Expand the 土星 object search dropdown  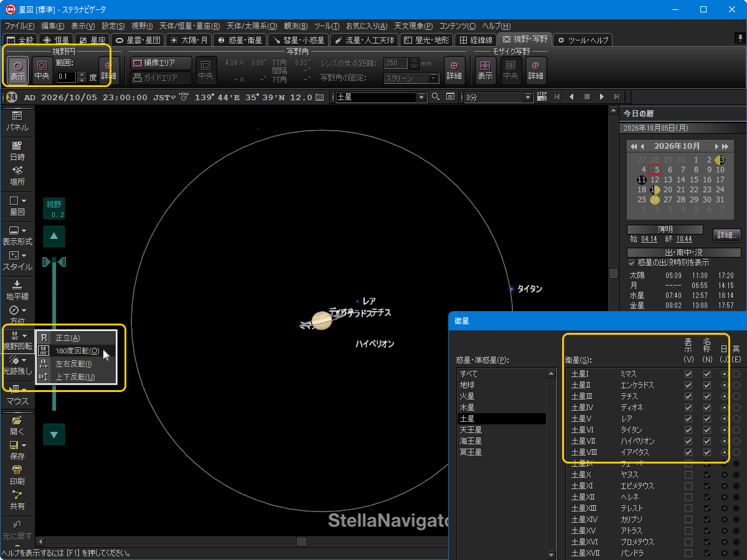click(x=421, y=97)
